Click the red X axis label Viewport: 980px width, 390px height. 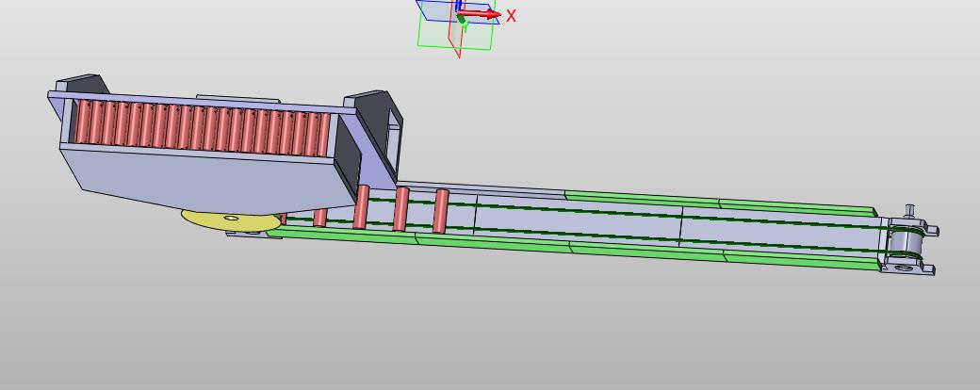[x=512, y=16]
